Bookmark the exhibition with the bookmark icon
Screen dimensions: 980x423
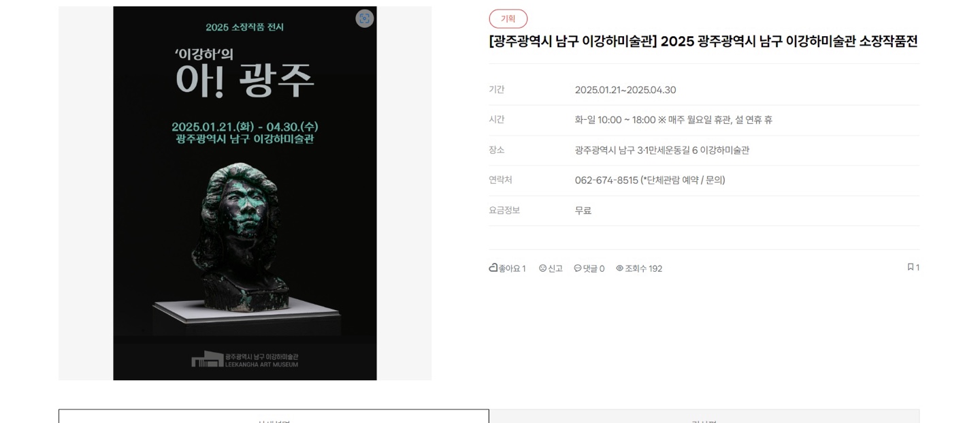point(911,267)
